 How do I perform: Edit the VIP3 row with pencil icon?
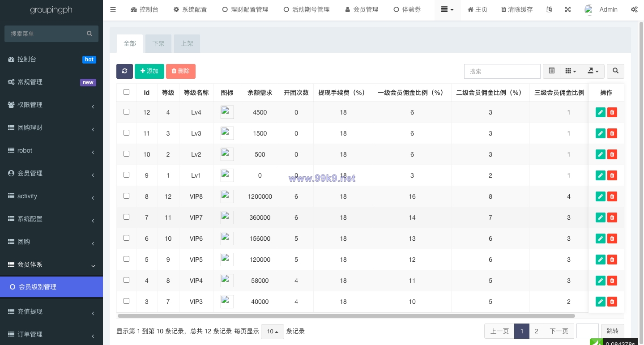pos(601,302)
